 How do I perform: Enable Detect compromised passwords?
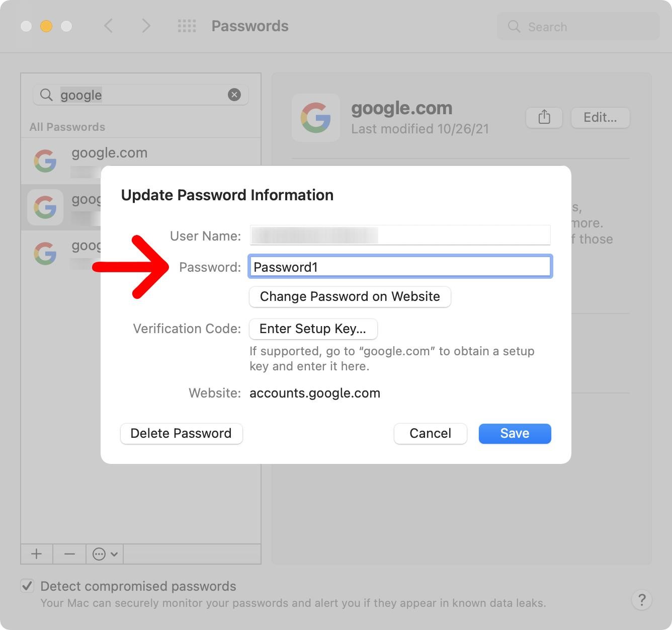pos(27,585)
